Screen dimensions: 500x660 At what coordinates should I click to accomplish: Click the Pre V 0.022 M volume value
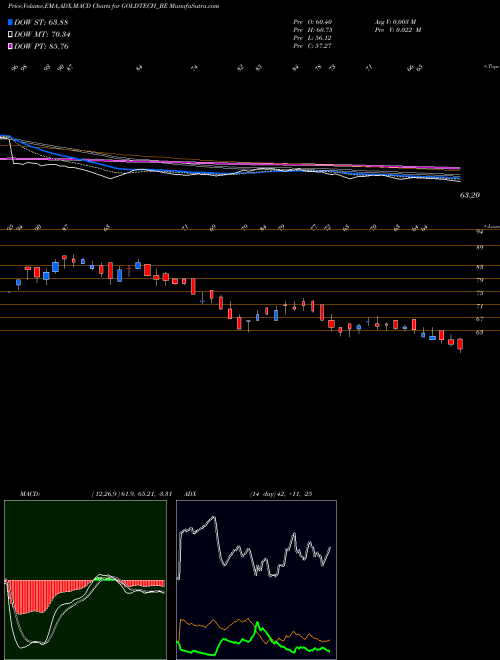398,30
